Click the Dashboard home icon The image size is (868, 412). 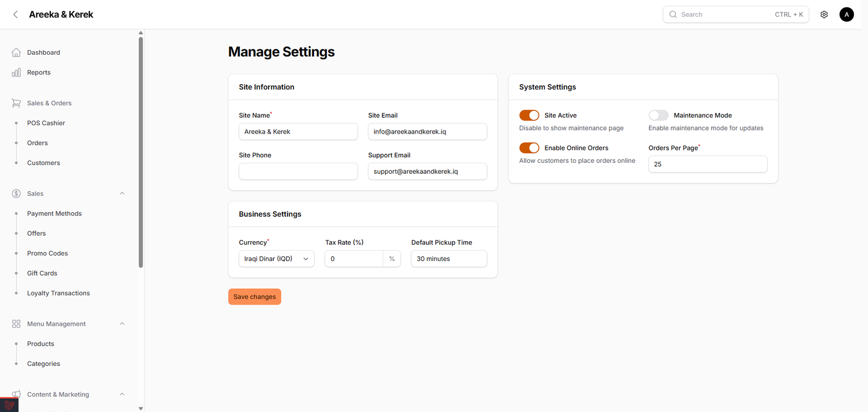pos(16,53)
